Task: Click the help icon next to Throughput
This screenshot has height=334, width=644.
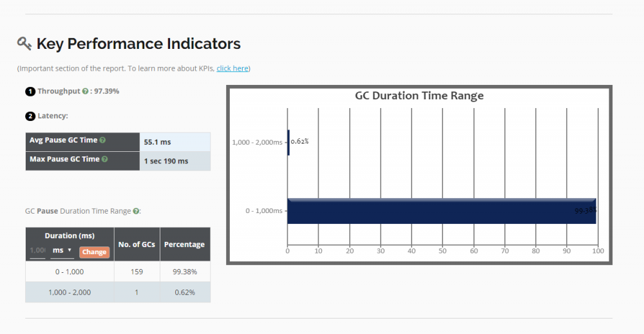Action: (x=85, y=91)
